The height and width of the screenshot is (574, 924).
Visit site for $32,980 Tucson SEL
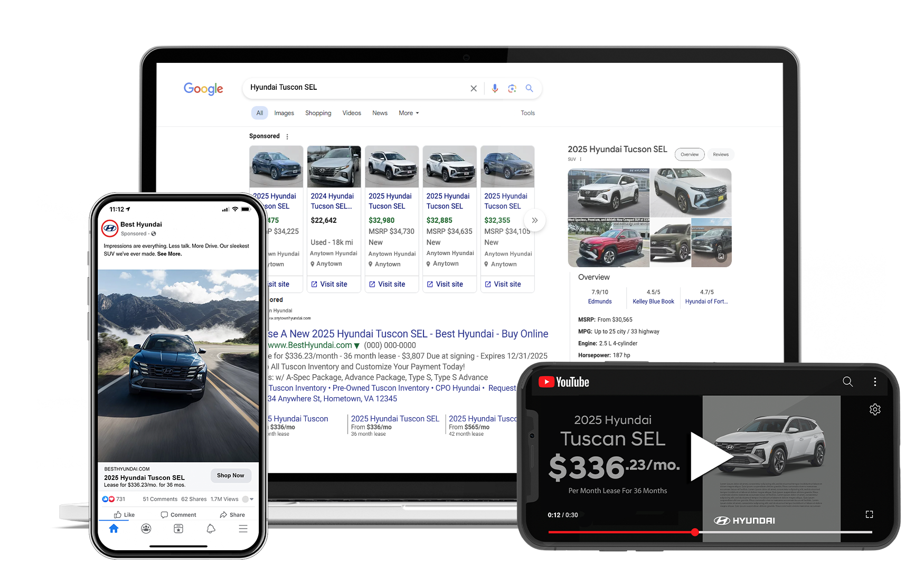coord(387,284)
